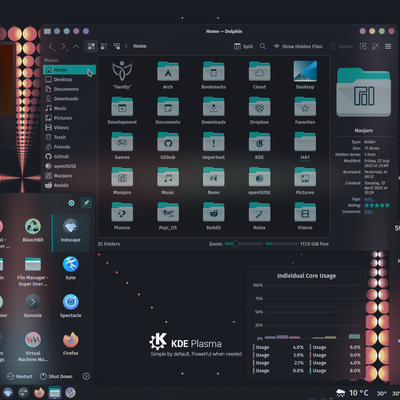
Task: Go back in Dolphin navigation history
Action: [x=51, y=46]
